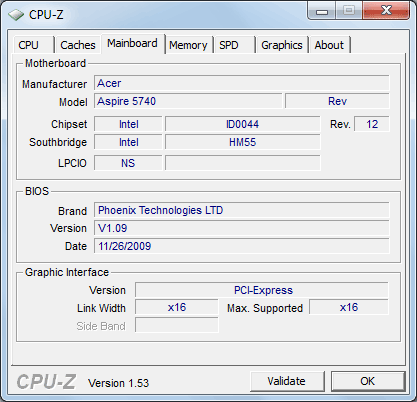Click the CPU-Z title bar icon

(16, 15)
